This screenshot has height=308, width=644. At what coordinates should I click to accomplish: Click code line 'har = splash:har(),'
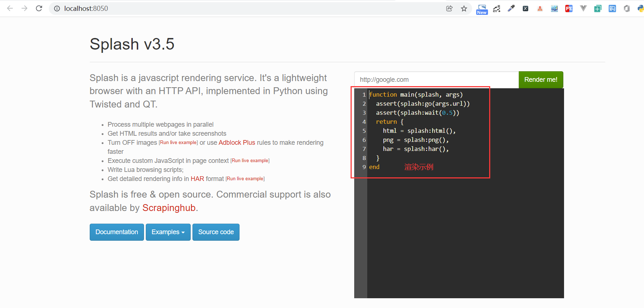coord(416,149)
